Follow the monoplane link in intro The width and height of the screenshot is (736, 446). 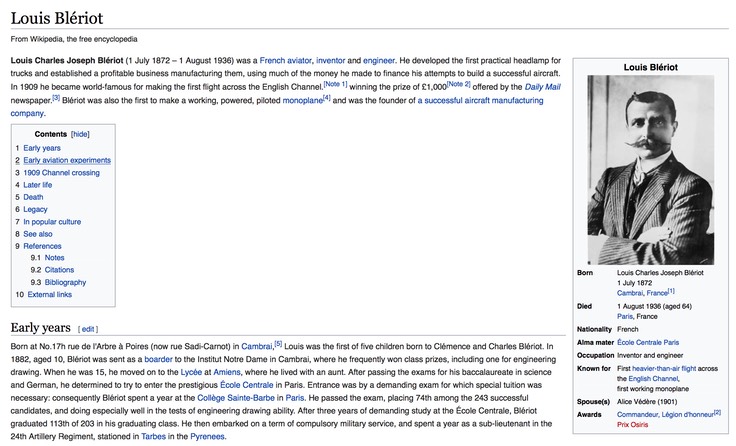click(x=302, y=100)
